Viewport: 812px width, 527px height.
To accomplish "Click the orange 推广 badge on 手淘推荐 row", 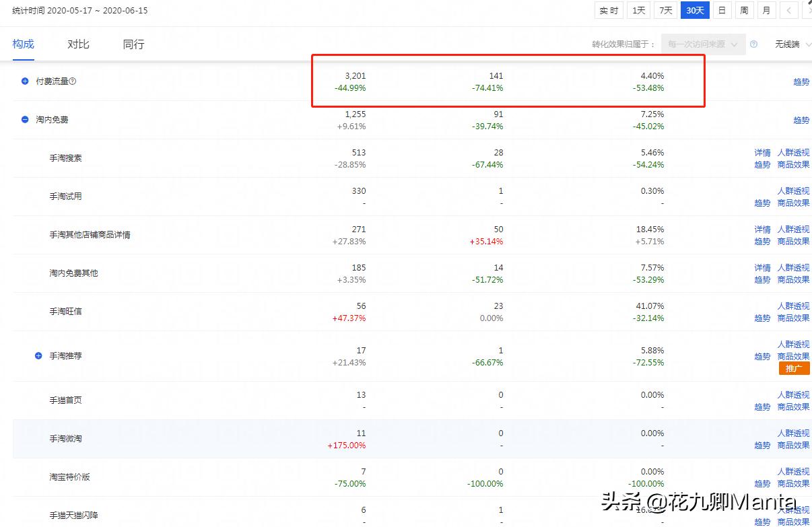I will (x=794, y=368).
